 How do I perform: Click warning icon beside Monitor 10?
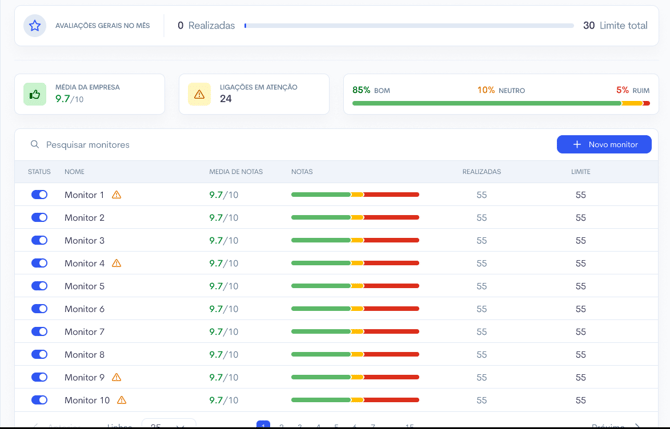(122, 400)
